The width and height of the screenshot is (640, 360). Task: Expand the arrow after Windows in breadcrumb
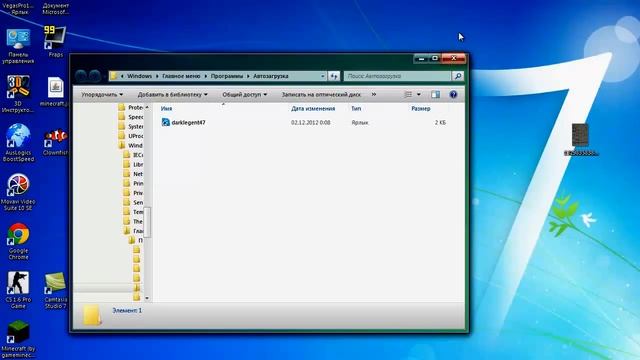(157, 76)
